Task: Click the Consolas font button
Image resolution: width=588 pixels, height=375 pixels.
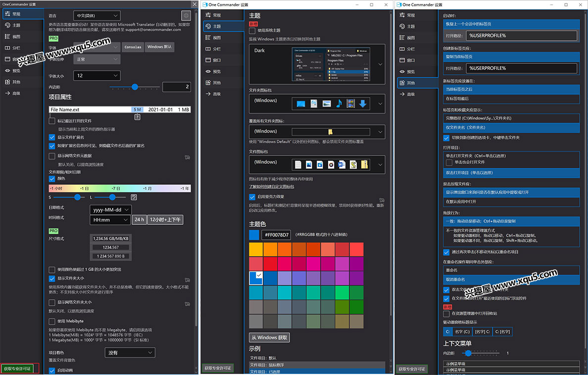Action: (133, 47)
